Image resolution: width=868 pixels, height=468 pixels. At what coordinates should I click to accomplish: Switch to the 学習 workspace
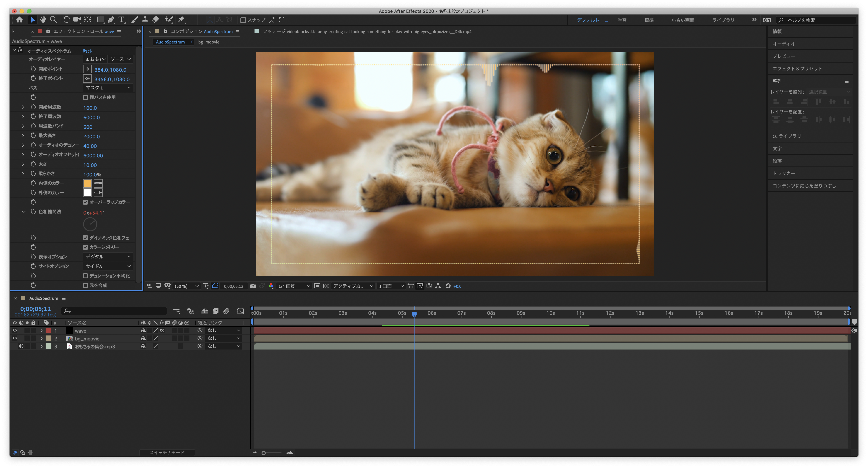pyautogui.click(x=622, y=20)
